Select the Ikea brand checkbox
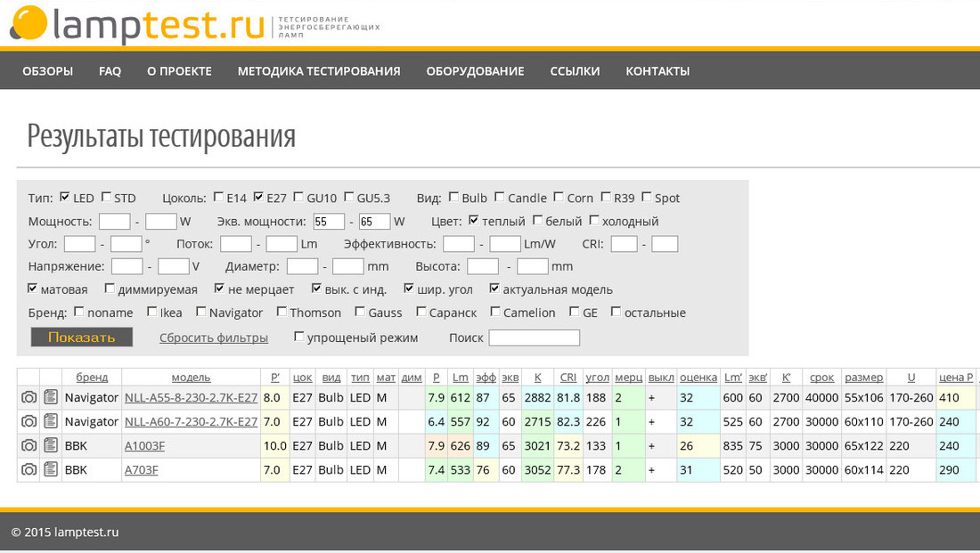980x553 pixels. coord(151,311)
